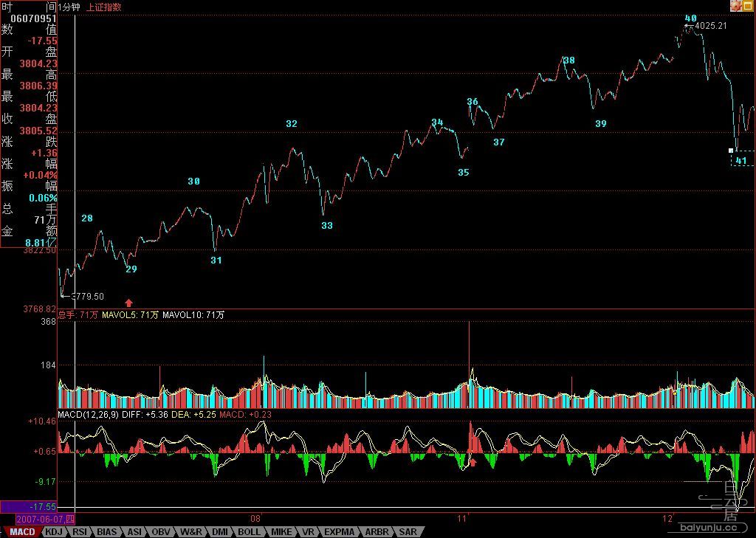Viewport: 756px width, 538px height.
Task: Switch to the DMI indicator tab
Action: tap(220, 532)
